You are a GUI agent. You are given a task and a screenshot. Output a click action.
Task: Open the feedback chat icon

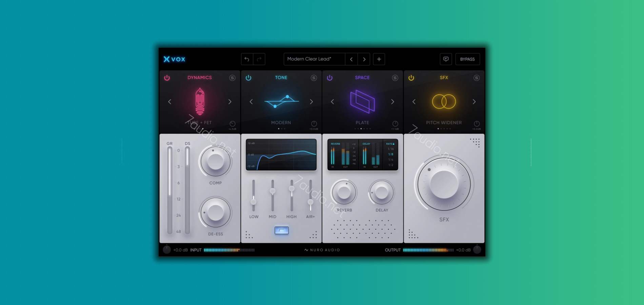tap(446, 59)
